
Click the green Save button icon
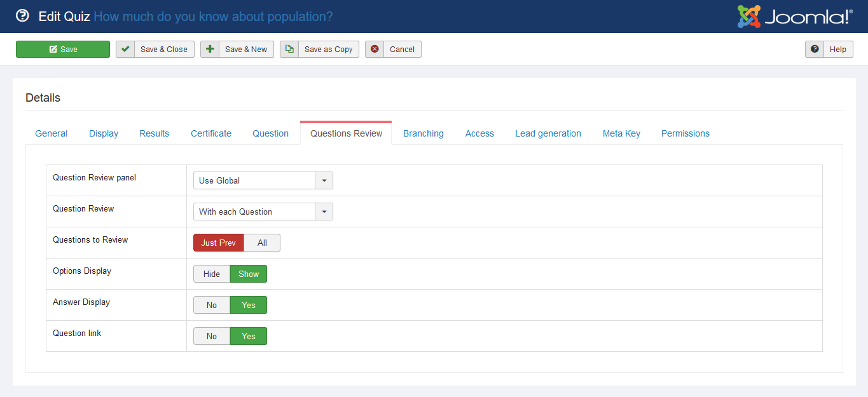tap(53, 50)
